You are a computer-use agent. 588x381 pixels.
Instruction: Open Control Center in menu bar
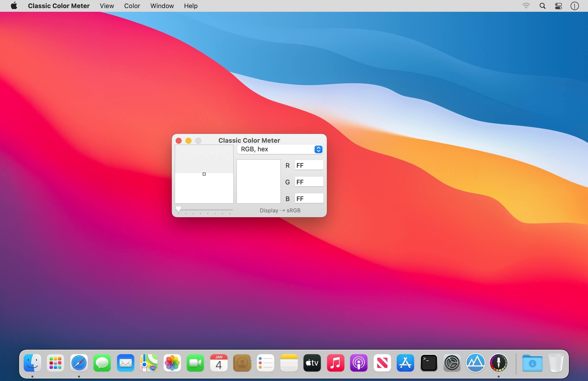[x=558, y=6]
